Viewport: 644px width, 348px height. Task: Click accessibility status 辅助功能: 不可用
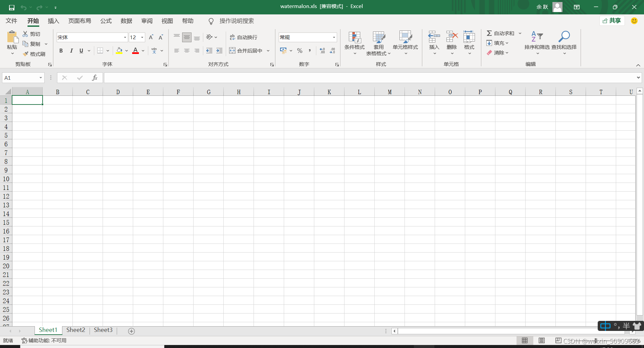44,341
